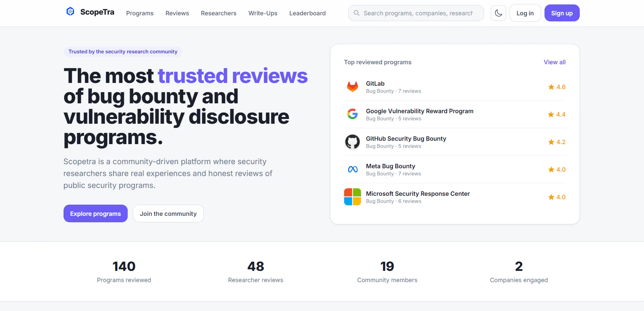The height and width of the screenshot is (311, 644).
Task: Click GitLab's 4.6 rating star icon
Action: pos(551,87)
